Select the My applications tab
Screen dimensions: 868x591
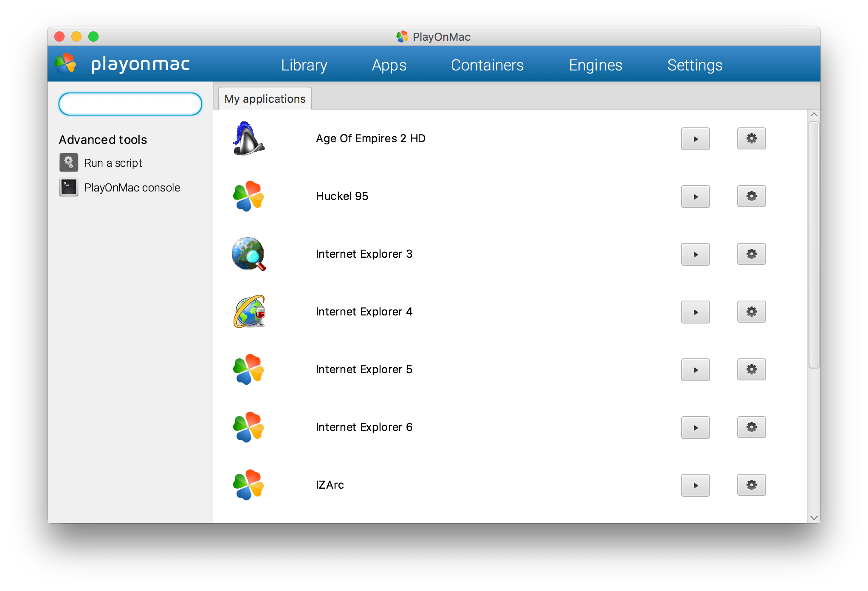(x=265, y=99)
